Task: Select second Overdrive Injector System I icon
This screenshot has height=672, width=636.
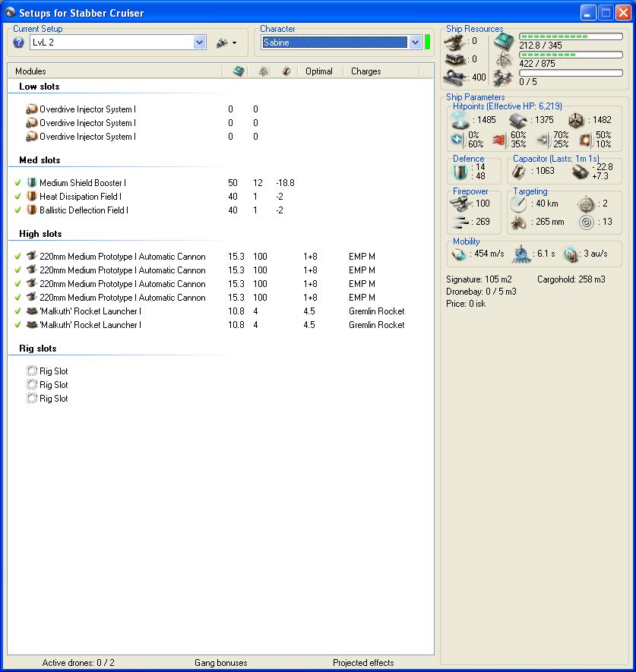Action: click(x=31, y=123)
